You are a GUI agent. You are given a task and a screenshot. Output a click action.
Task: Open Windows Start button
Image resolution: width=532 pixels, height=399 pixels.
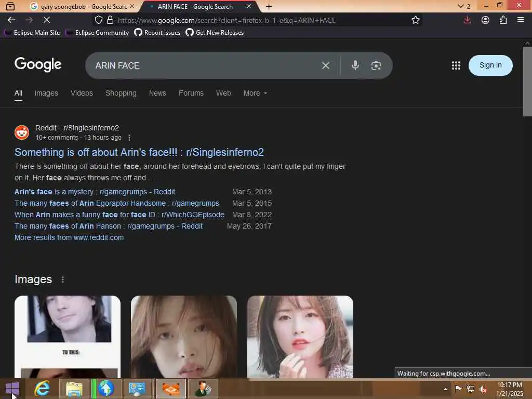[x=12, y=389]
